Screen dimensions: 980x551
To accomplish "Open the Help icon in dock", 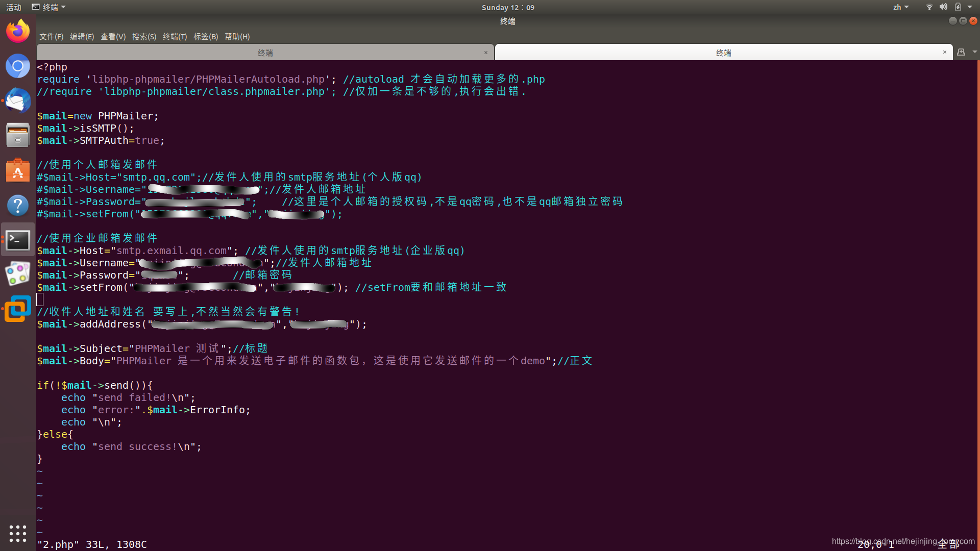I will (x=18, y=205).
